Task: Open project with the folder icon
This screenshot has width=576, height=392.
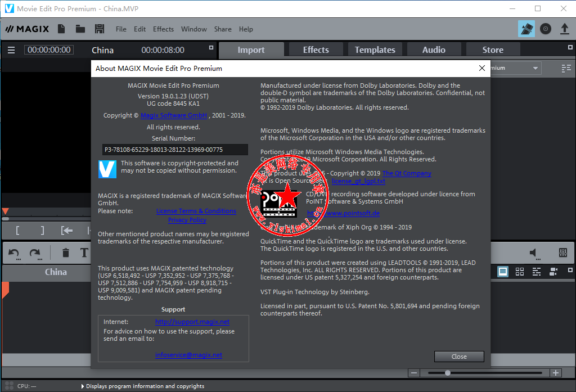Action: (80, 29)
